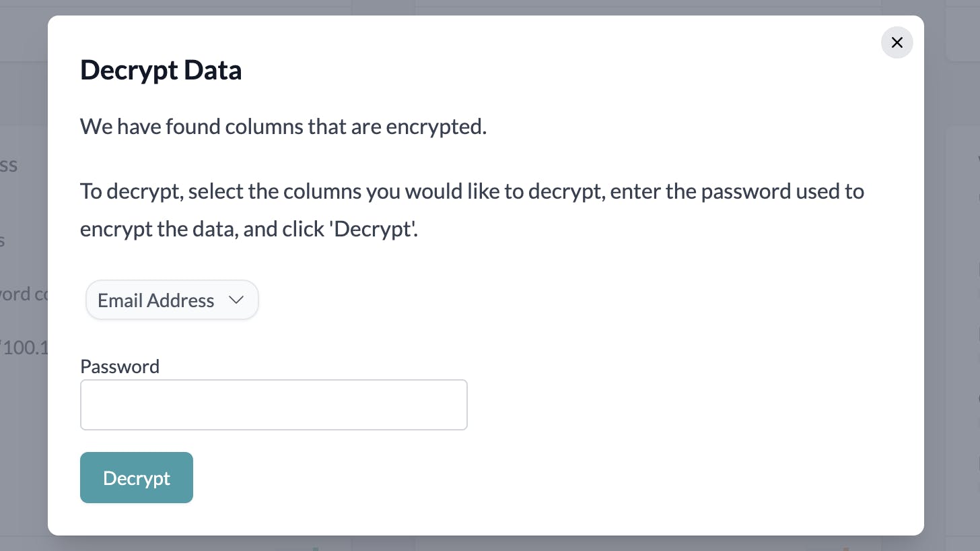
Task: Dismiss the modal via its close icon
Action: 897,42
